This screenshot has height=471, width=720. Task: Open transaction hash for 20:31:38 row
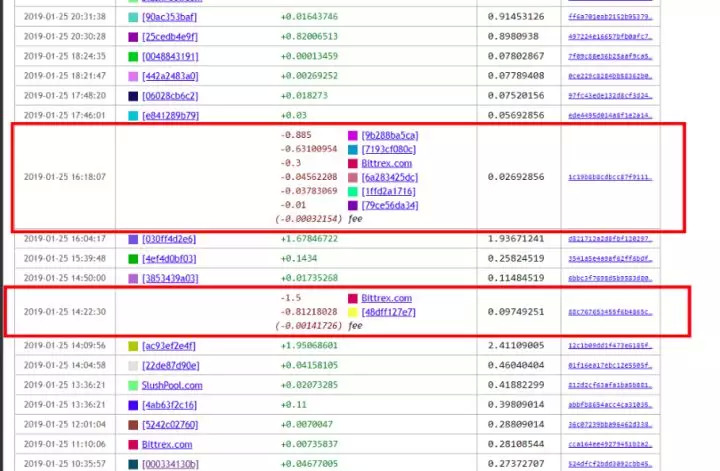pyautogui.click(x=610, y=17)
